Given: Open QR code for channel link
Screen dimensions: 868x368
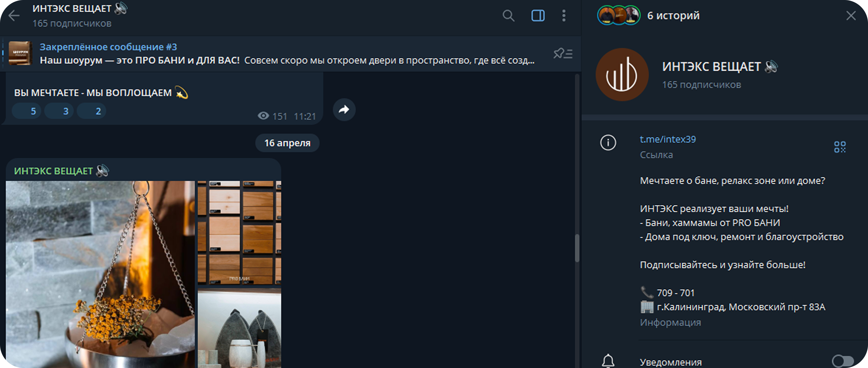Looking at the screenshot, I should (x=839, y=147).
